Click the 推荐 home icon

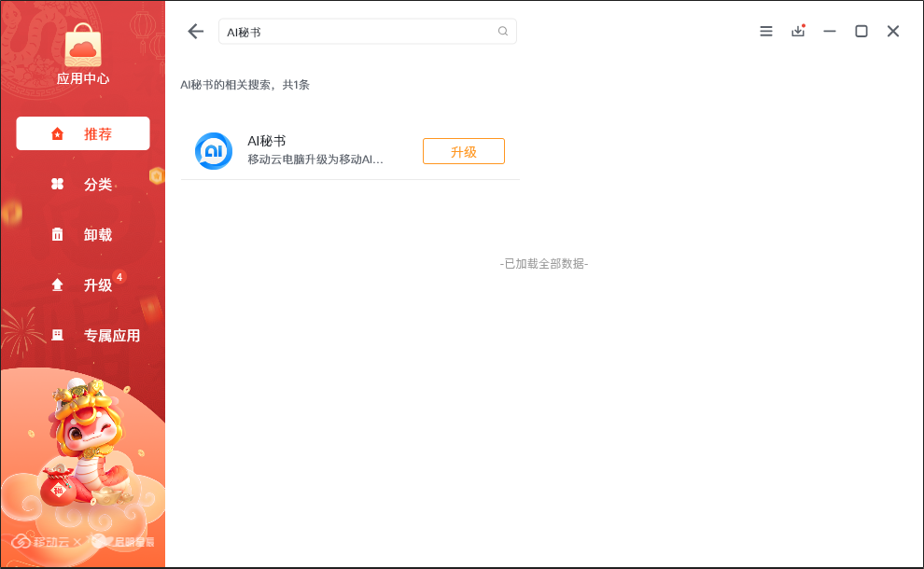coord(57,133)
